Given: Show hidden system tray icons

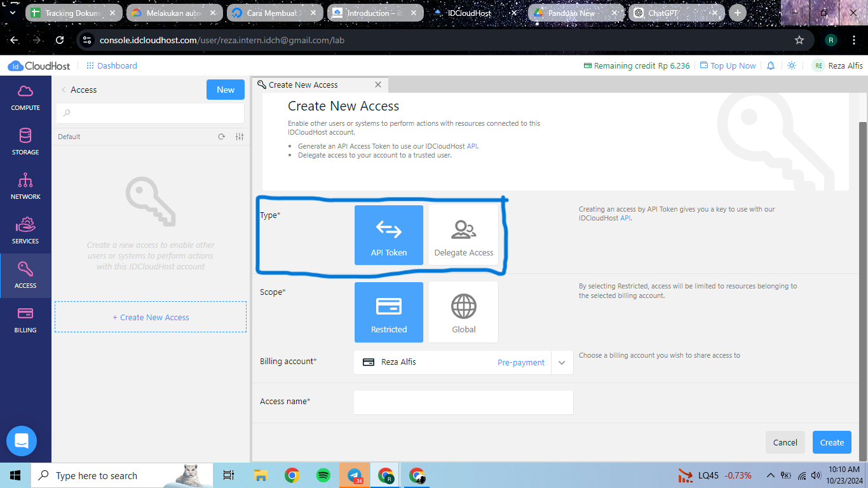Looking at the screenshot, I should [x=771, y=475].
